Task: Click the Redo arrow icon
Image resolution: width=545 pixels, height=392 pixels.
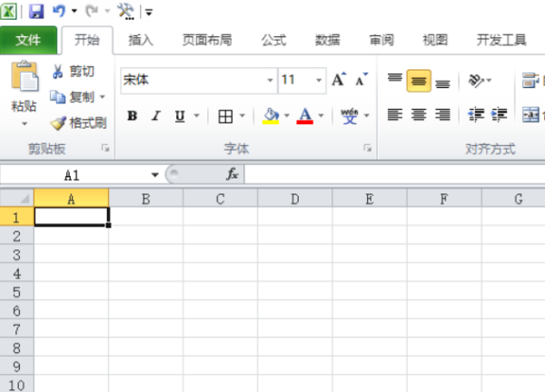Action: pyautogui.click(x=92, y=11)
